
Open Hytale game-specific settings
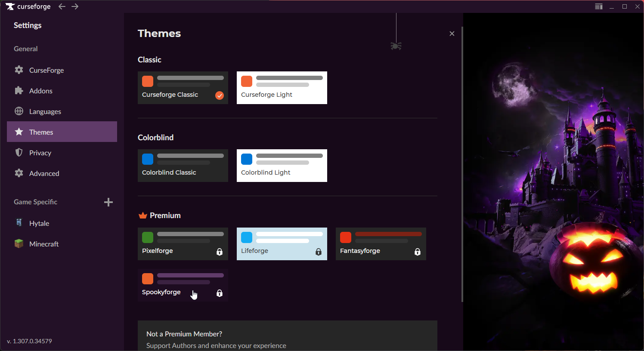(62, 223)
